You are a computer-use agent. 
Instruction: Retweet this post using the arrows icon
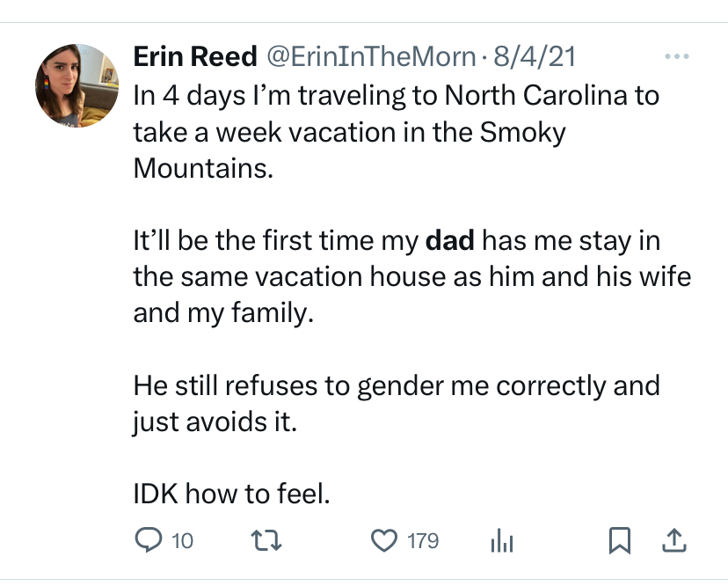click(265, 540)
